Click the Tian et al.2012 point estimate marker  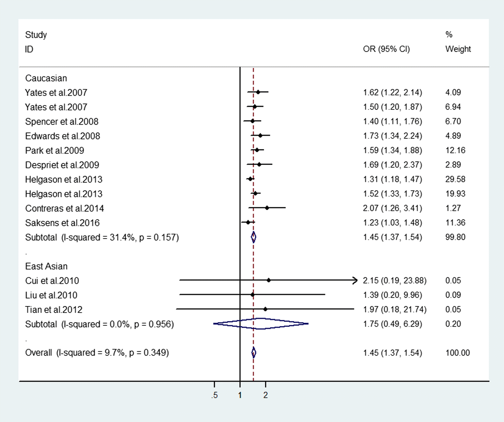click(x=266, y=309)
